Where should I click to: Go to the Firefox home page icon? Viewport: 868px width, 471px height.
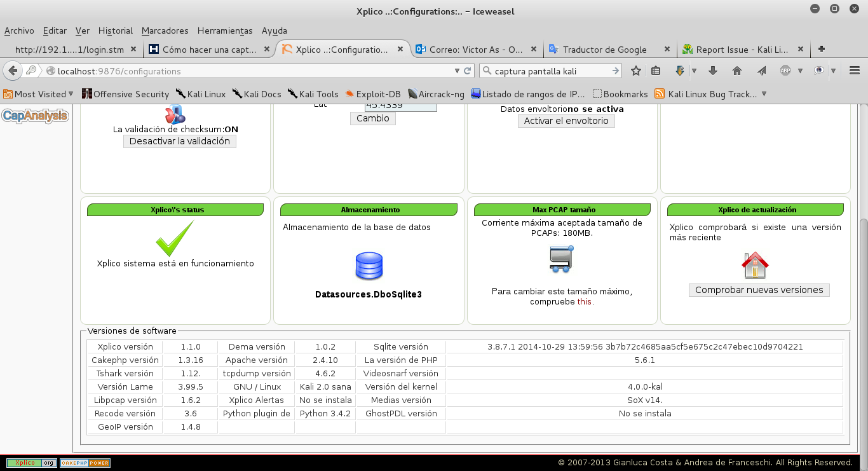point(737,71)
